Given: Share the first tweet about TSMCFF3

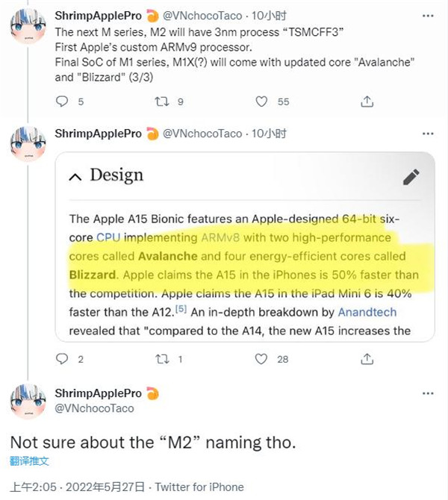Looking at the screenshot, I should 366,101.
